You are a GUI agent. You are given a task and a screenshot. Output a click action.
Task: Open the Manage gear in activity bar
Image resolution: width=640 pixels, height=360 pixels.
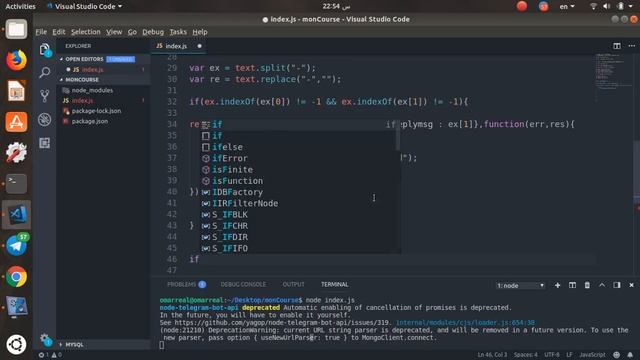[45, 339]
